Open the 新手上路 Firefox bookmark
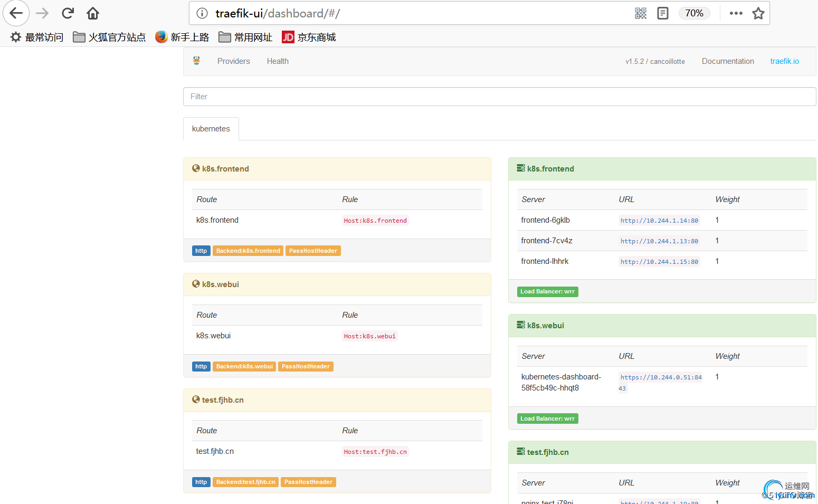 [182, 37]
